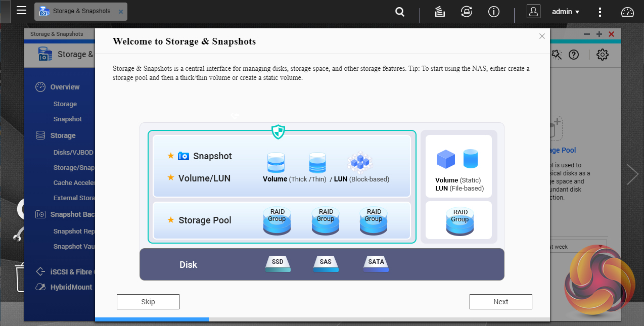
Task: Close the Storage & Snapshots taskbar tab
Action: pyautogui.click(x=121, y=12)
